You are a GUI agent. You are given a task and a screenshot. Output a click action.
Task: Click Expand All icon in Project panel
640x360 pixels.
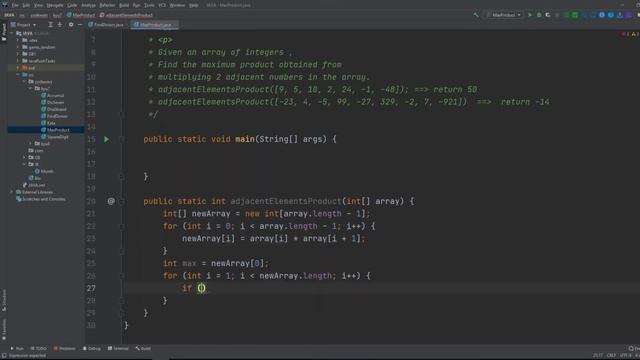(x=51, y=24)
